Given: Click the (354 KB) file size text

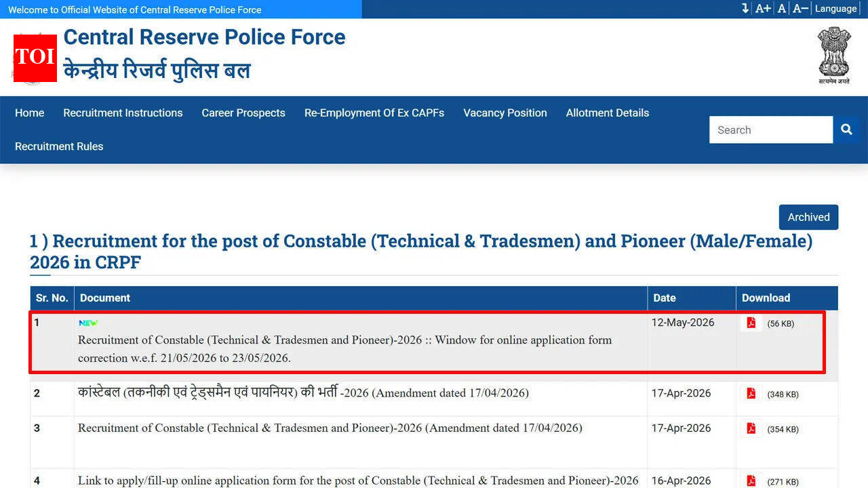Looking at the screenshot, I should click(x=783, y=429).
